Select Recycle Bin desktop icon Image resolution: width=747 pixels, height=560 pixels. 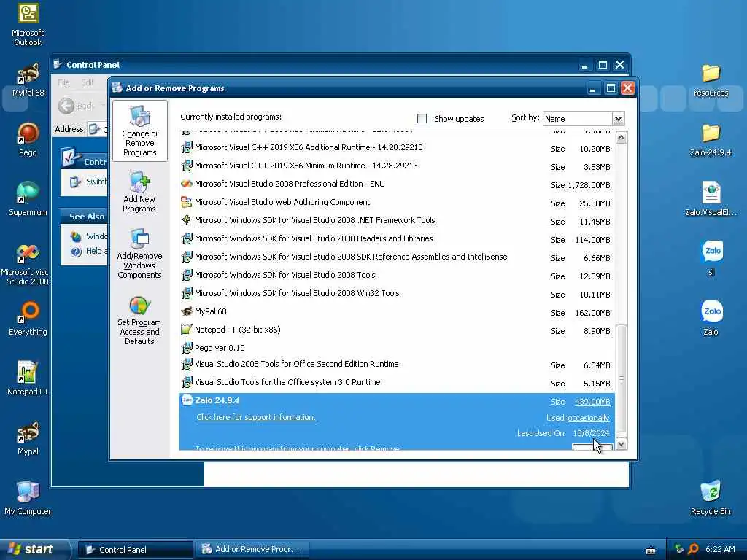pos(711,498)
